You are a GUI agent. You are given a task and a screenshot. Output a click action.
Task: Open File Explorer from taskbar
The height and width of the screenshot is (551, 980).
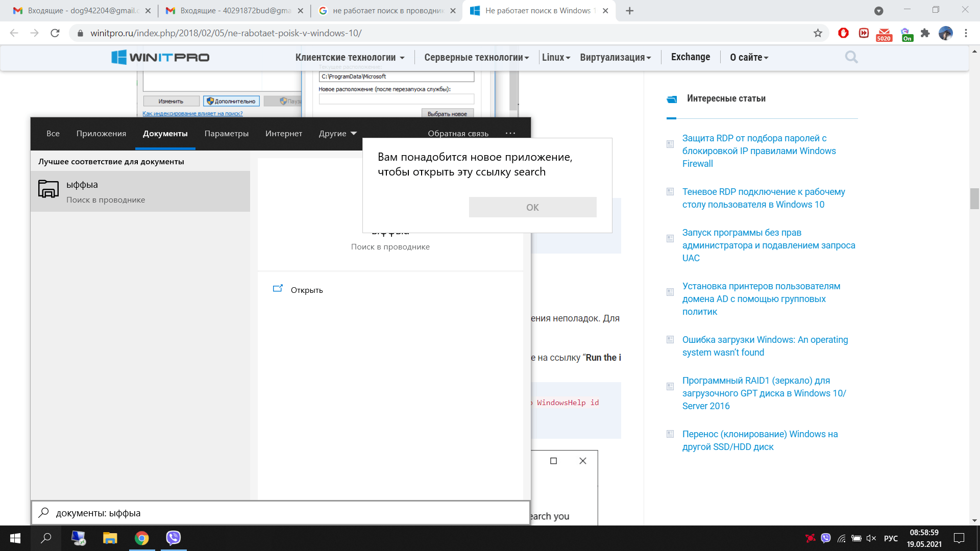pos(110,538)
